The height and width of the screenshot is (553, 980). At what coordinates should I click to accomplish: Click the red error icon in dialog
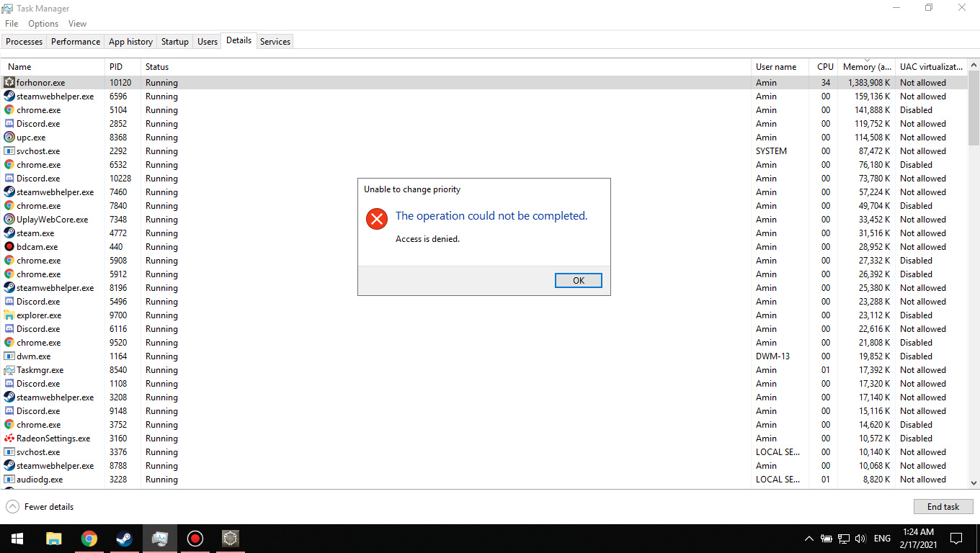[376, 219]
